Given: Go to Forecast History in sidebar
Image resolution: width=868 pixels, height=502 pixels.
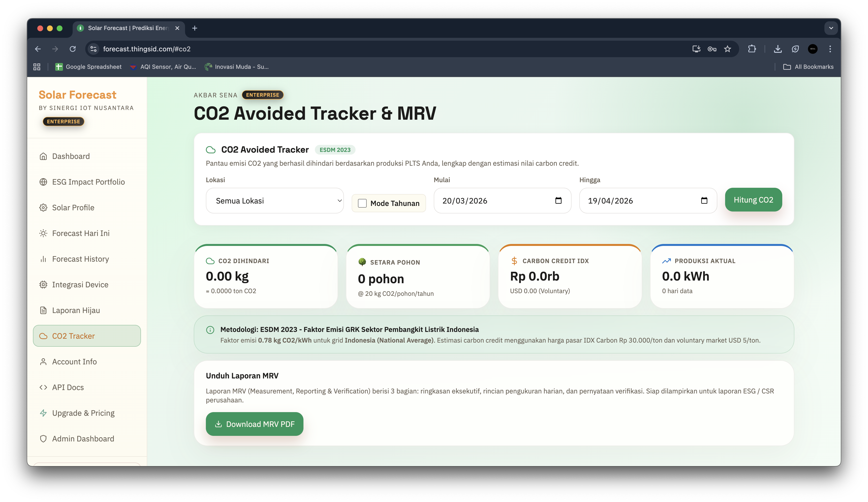Looking at the screenshot, I should tap(80, 259).
